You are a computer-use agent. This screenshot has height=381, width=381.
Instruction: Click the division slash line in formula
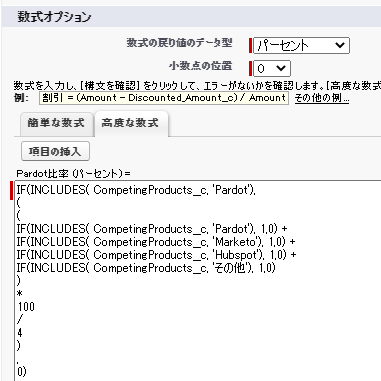click(20, 319)
